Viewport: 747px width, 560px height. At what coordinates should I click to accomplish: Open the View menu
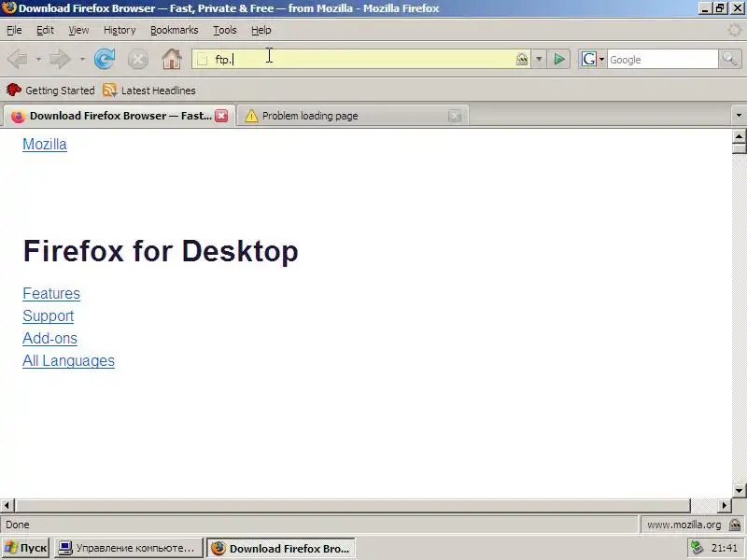[x=78, y=30]
